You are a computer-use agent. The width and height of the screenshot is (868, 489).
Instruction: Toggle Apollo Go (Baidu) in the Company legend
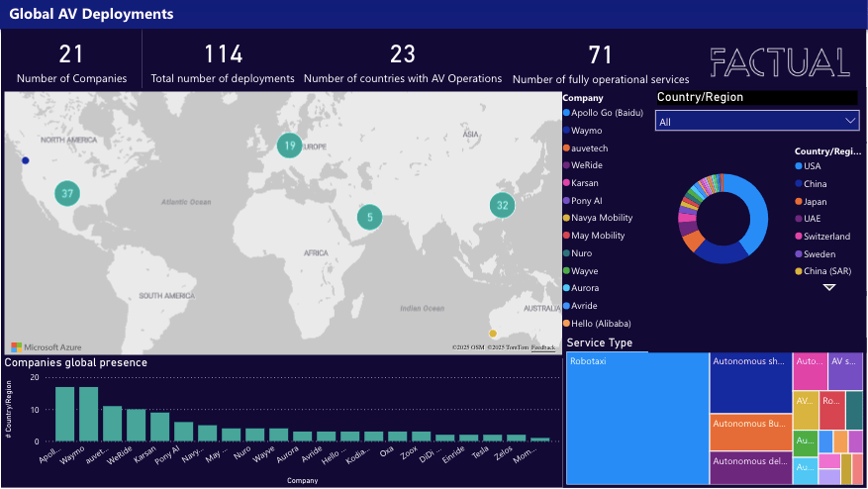point(607,113)
